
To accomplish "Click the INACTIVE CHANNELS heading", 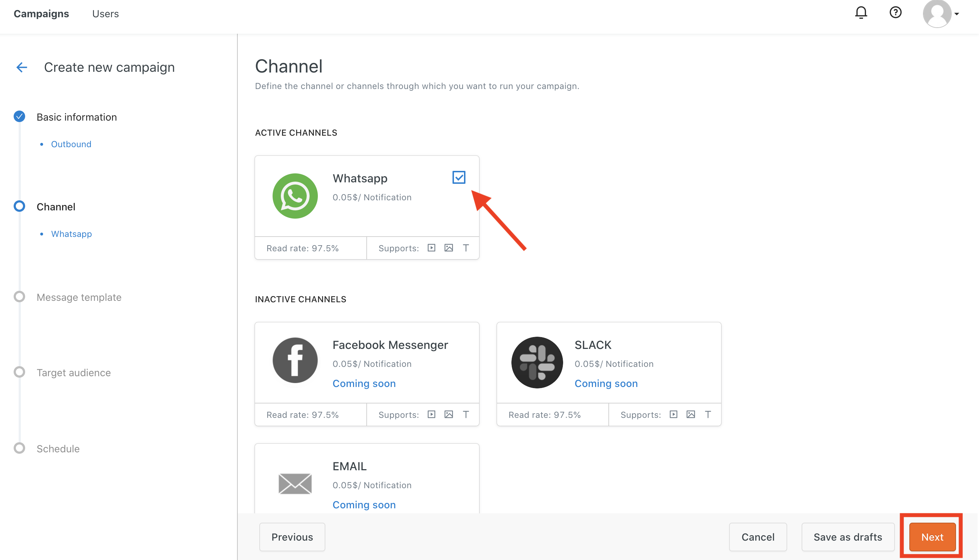I will pos(301,299).
